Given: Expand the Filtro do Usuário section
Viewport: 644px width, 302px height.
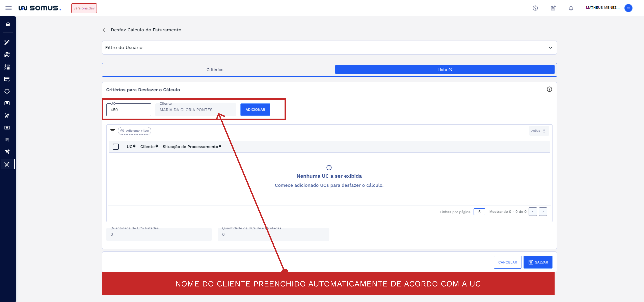Looking at the screenshot, I should click(550, 47).
